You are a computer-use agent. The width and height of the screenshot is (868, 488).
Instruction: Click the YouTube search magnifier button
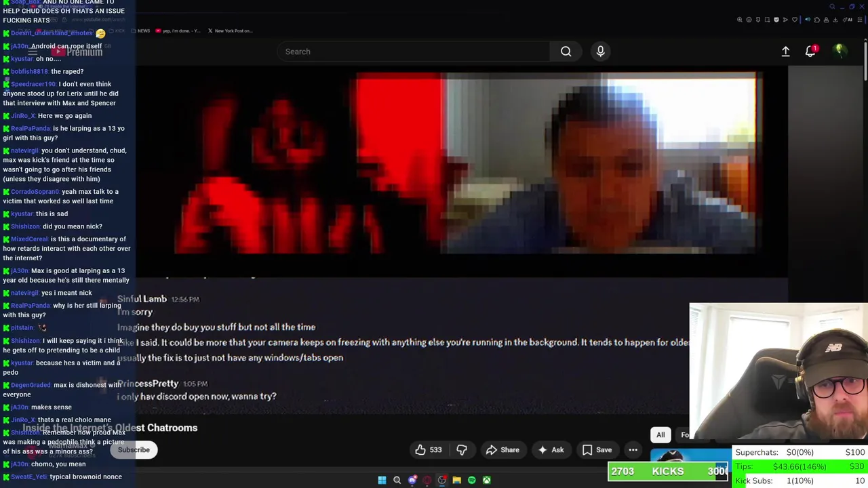coord(566,52)
